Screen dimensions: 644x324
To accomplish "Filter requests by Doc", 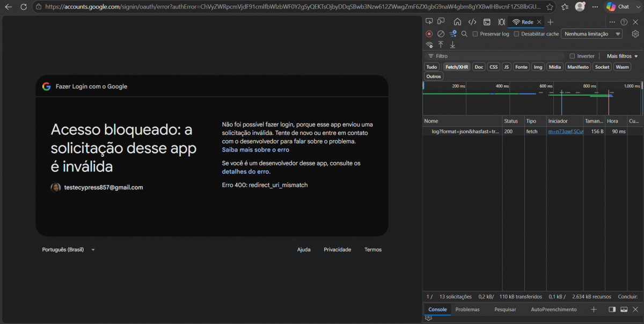I will (479, 67).
